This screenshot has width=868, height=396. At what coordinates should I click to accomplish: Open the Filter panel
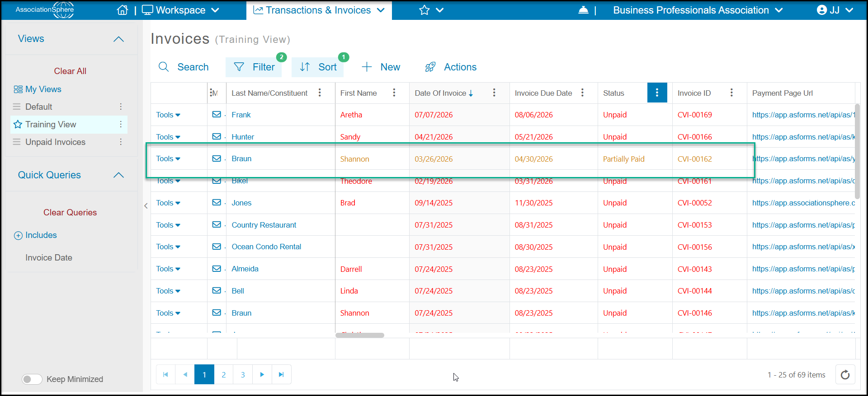tap(254, 67)
